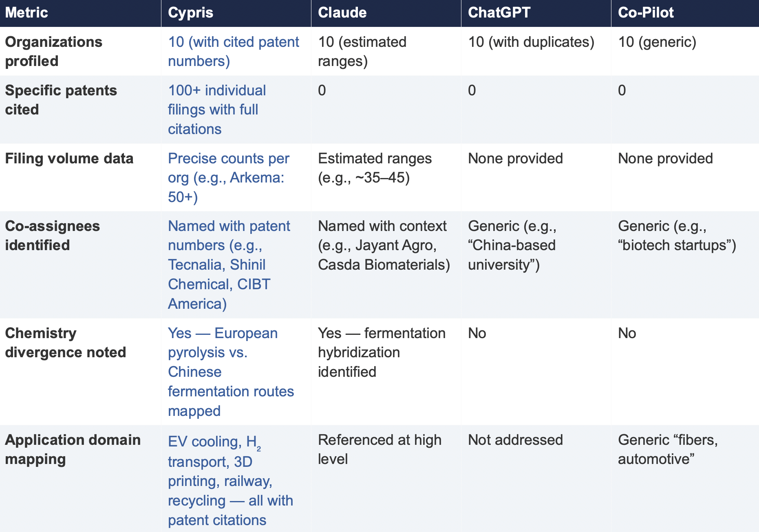Click Co-Pilot's 'Generic fibers, automotive' cell
The width and height of the screenshot is (759, 532).
click(667, 449)
